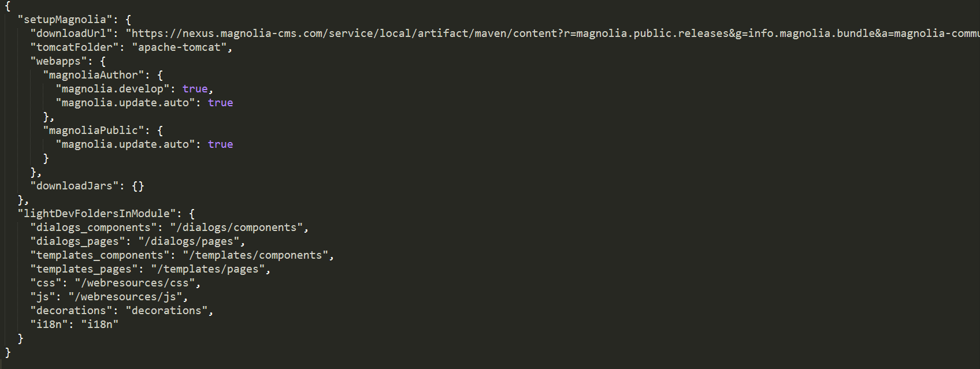Click the true value after magnolia.develop
This screenshot has height=369, width=980.
(195, 89)
